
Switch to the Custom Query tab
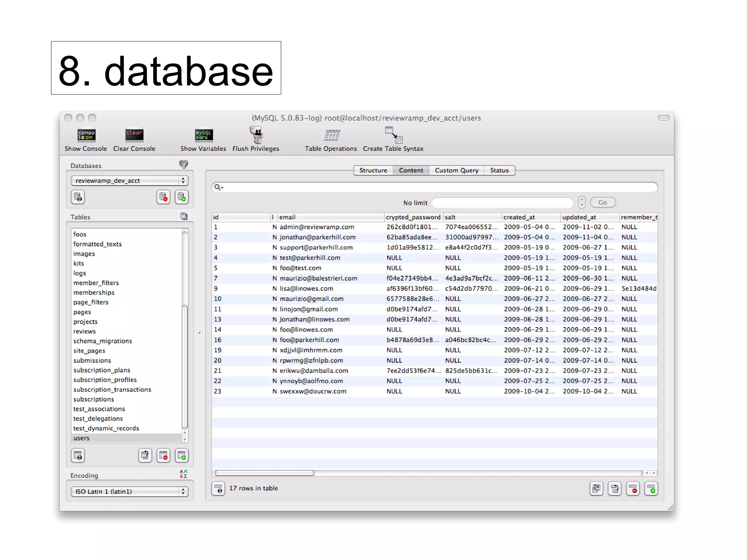456,170
